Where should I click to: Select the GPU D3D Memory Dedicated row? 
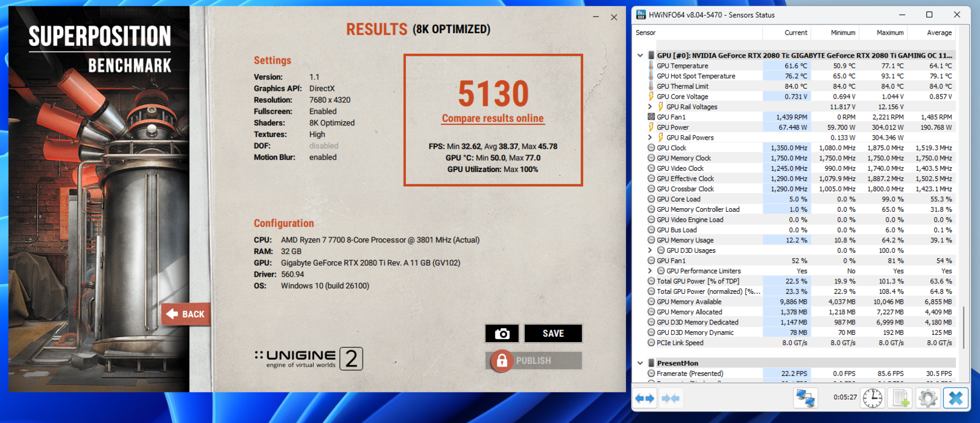[x=799, y=322]
